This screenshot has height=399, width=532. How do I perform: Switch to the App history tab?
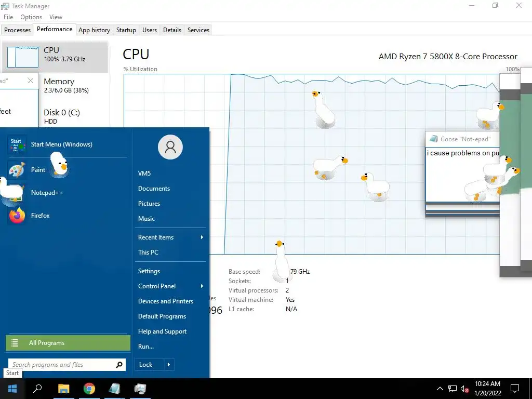point(95,30)
